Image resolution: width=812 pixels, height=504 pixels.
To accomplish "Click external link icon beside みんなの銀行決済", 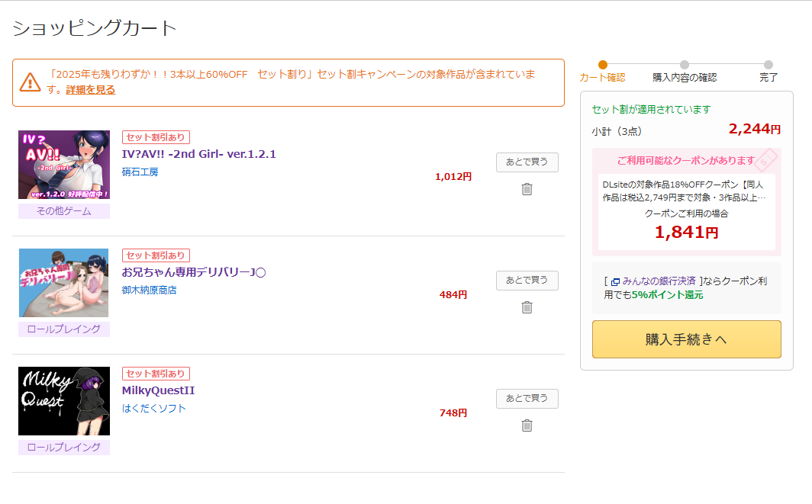I will point(615,281).
